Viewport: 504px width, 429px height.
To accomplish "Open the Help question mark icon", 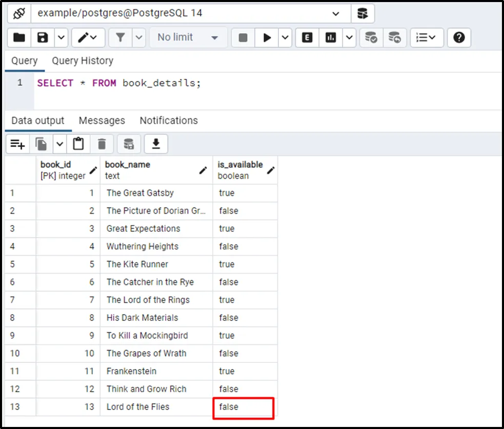I will coord(459,37).
